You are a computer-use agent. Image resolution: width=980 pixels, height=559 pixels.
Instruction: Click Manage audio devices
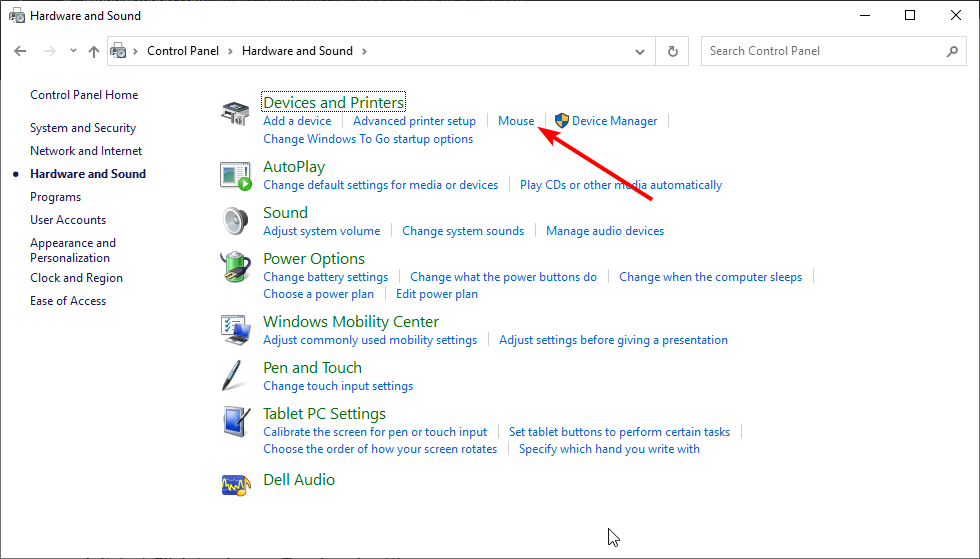(x=605, y=231)
